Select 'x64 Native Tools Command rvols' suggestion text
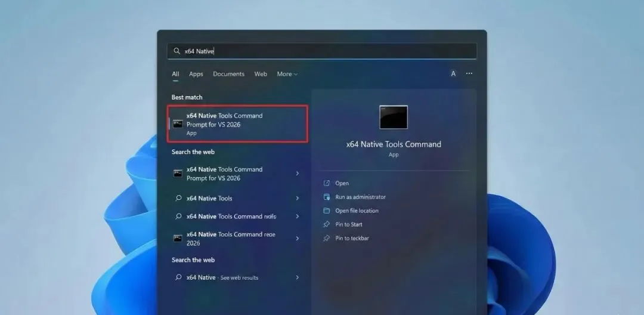This screenshot has width=644, height=315. tap(231, 216)
